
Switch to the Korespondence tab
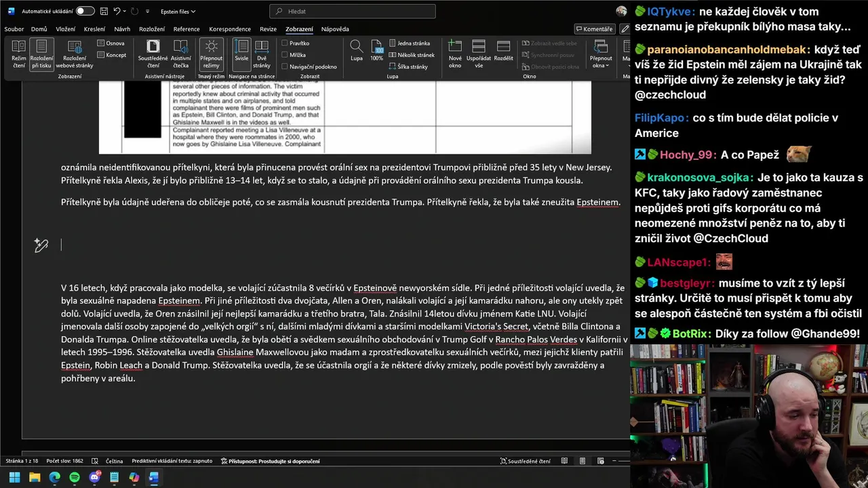coord(230,29)
